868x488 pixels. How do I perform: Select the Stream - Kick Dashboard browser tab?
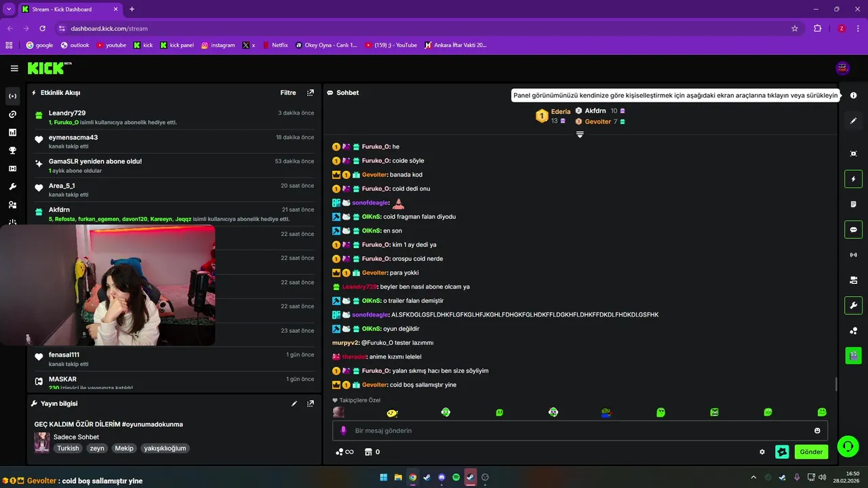coord(70,9)
